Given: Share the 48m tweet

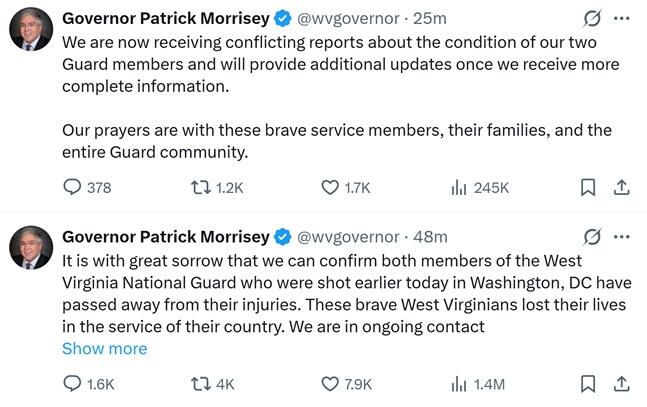Looking at the screenshot, I should pos(620,384).
